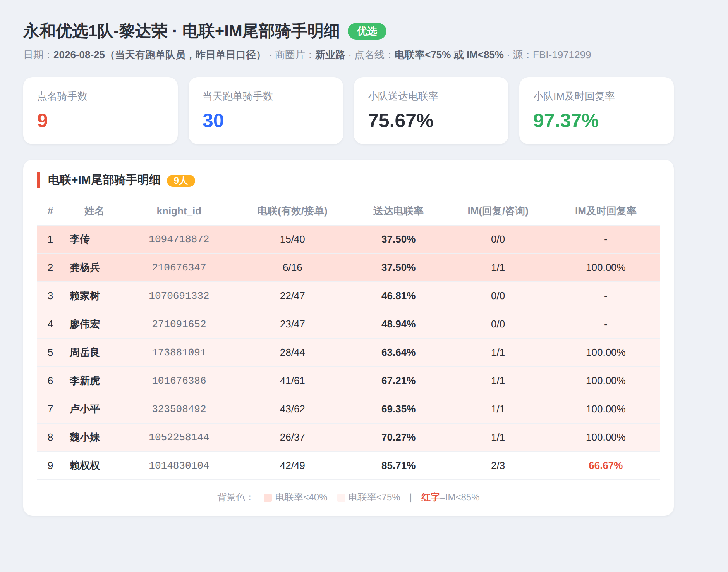Click the source ID FBI-1971299
728x572 pixels.
(x=562, y=55)
